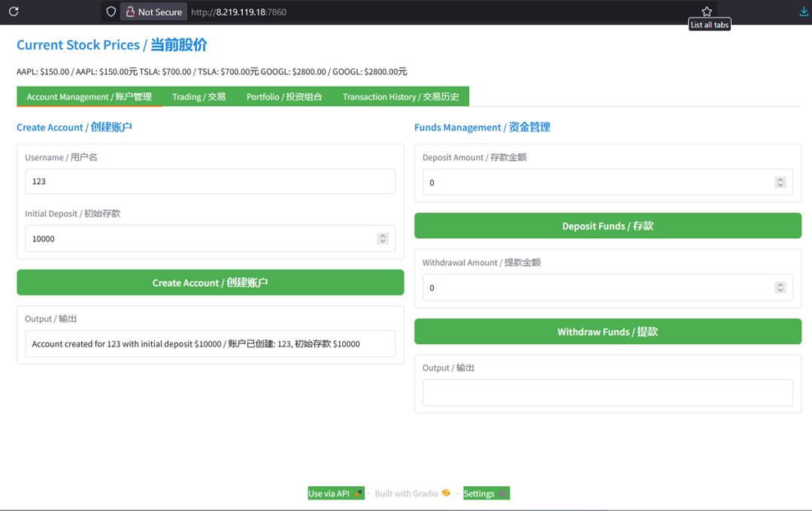The width and height of the screenshot is (812, 511).
Task: Adjust Deposit Amount number stepper
Action: point(780,183)
